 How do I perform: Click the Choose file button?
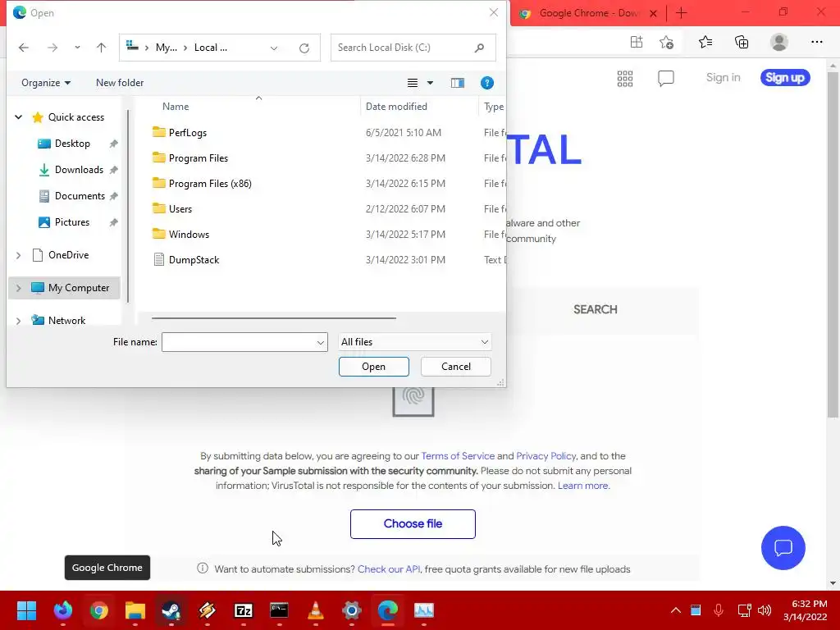pyautogui.click(x=413, y=524)
